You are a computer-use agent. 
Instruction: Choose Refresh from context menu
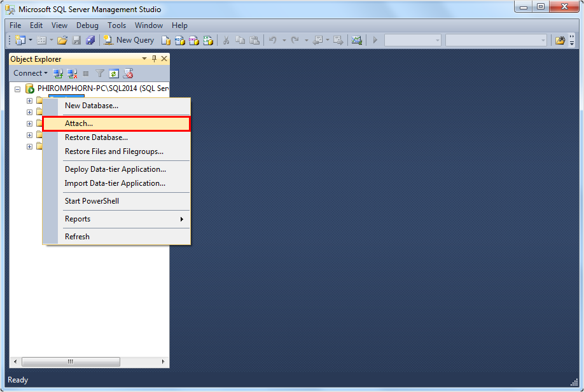click(x=116, y=237)
